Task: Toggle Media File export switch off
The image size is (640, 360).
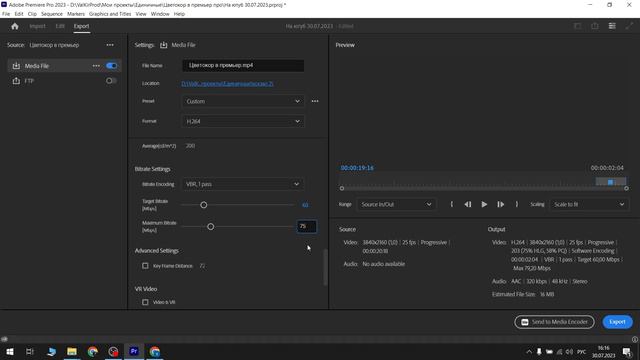Action: click(111, 66)
